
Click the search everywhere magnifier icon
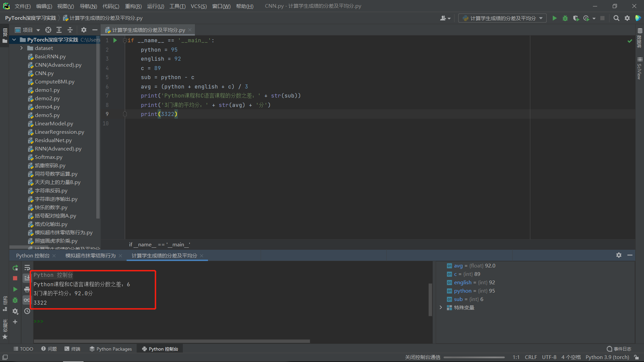coord(616,18)
